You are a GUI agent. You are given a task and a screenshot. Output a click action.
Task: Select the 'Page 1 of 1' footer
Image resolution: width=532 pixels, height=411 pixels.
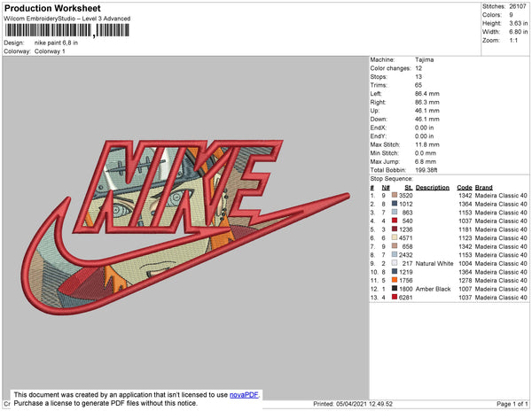(x=512, y=404)
